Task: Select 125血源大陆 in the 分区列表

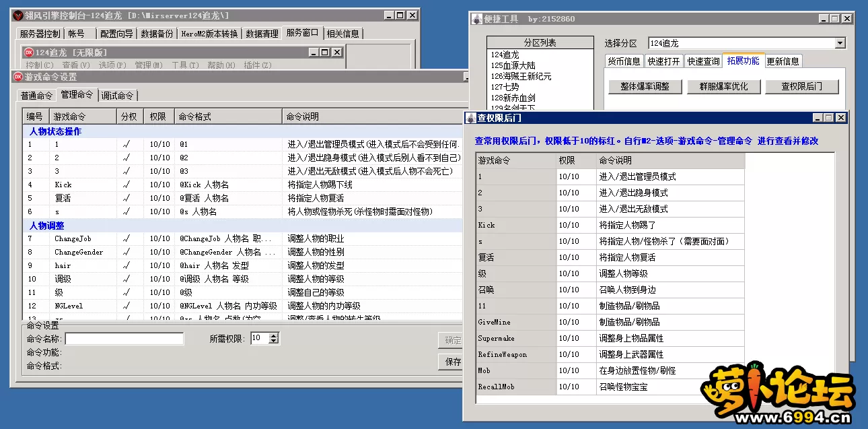Action: [x=514, y=65]
